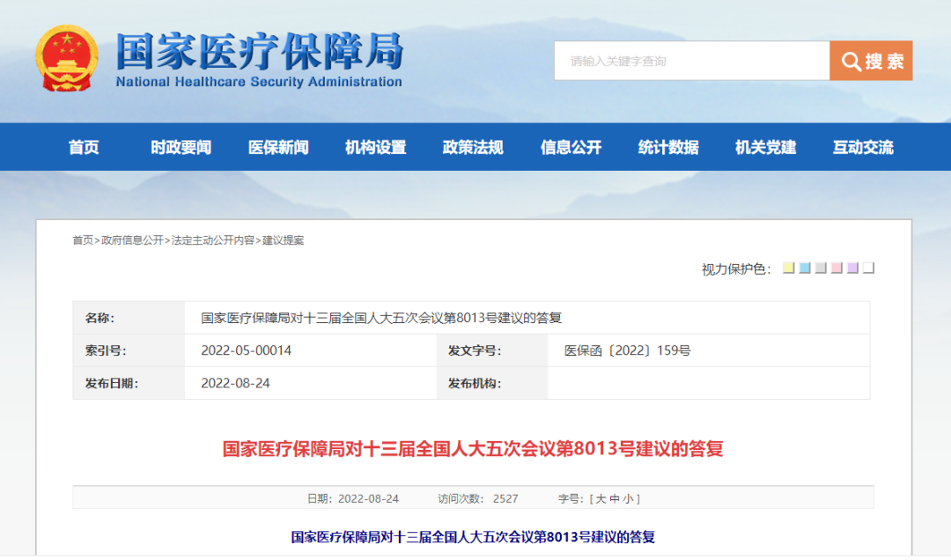
Task: Pick the purple eye-protection color swatch
Action: (x=852, y=268)
